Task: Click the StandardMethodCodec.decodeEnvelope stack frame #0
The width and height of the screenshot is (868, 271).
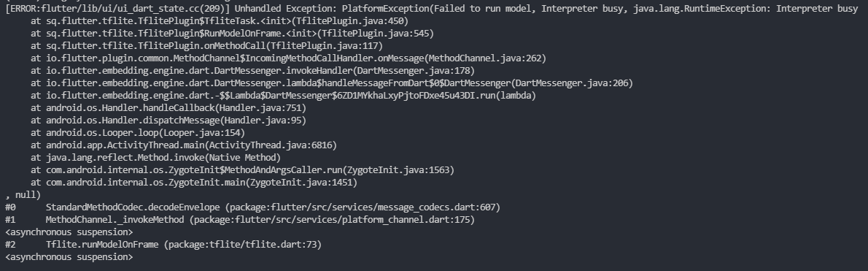Action: (x=252, y=207)
